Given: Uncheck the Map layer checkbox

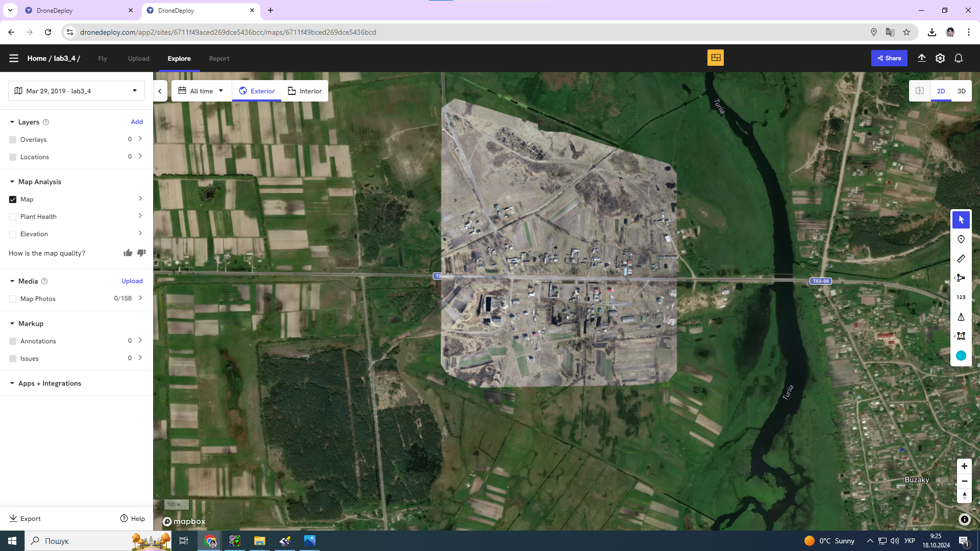Looking at the screenshot, I should [13, 199].
